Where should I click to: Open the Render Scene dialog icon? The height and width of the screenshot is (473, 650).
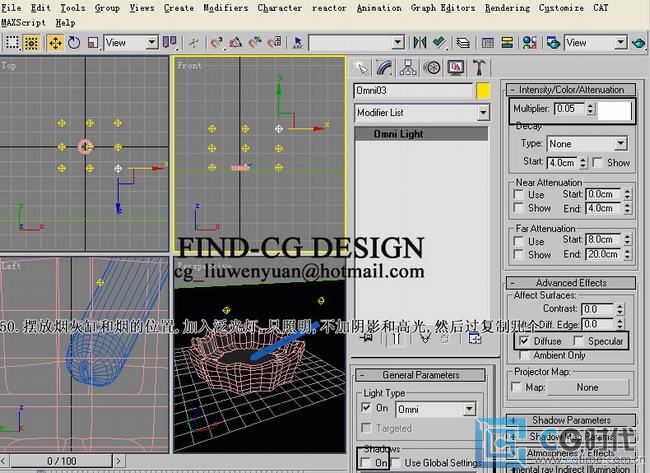click(x=553, y=42)
